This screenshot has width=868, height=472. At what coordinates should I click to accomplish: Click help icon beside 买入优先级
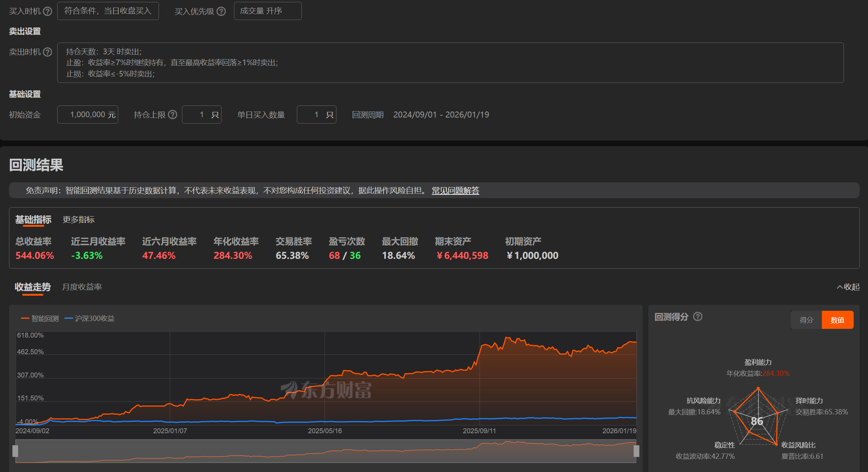221,11
